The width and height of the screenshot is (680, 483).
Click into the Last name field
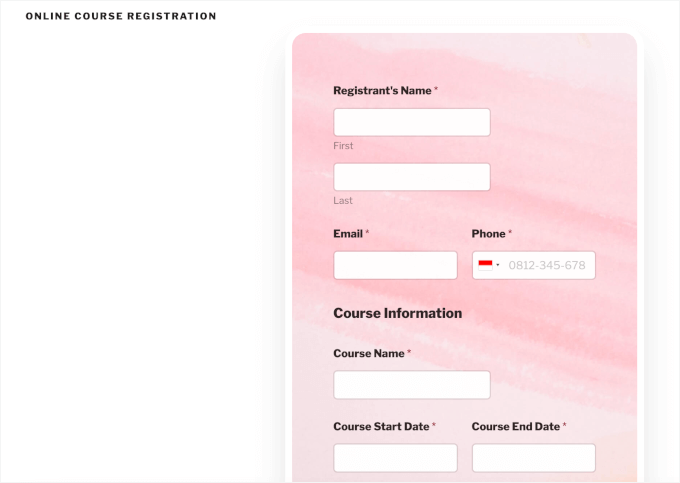click(x=411, y=177)
